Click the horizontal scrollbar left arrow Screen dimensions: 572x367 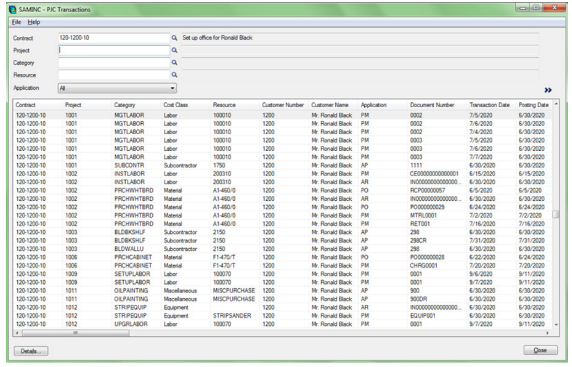[17, 333]
